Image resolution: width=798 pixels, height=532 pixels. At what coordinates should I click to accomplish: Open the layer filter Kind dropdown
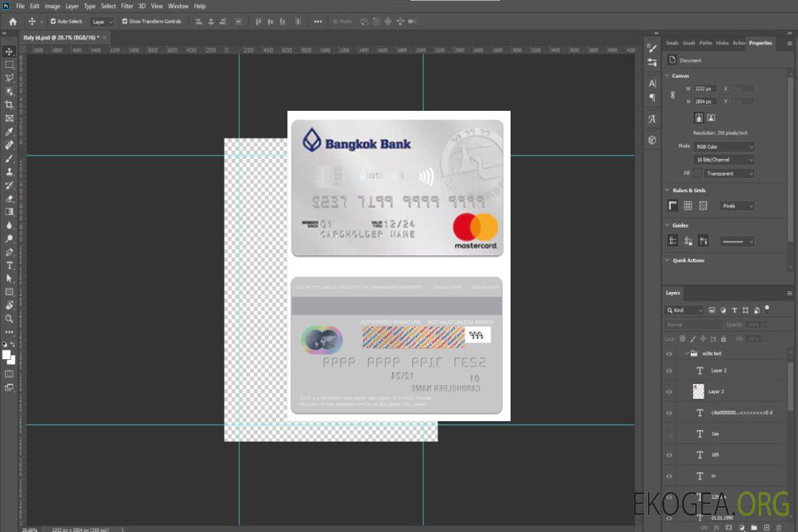click(x=684, y=310)
